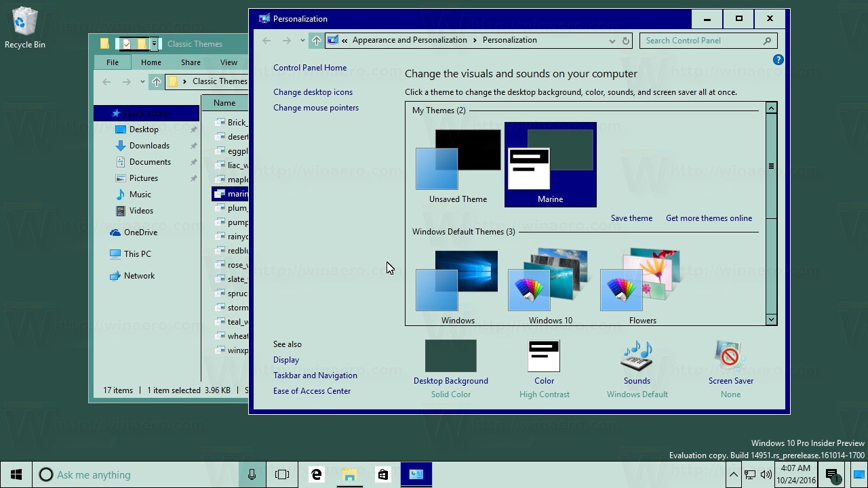Switch to Home tab in Explorer
The image size is (868, 488).
pos(151,62)
